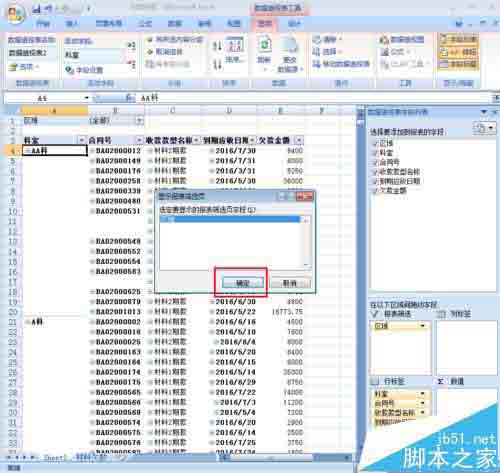The image size is (500, 473).
Task: Toggle the 到期应收日期 field checkbox
Action: pos(375,181)
